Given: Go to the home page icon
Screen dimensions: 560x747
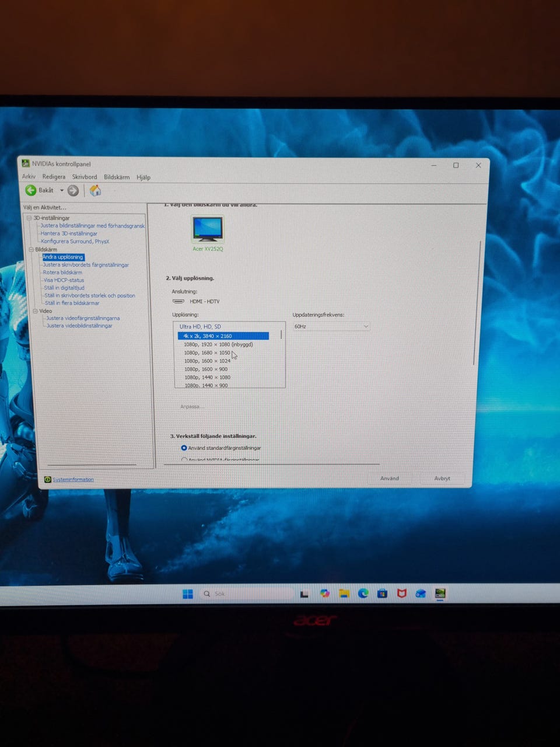Looking at the screenshot, I should coord(95,190).
